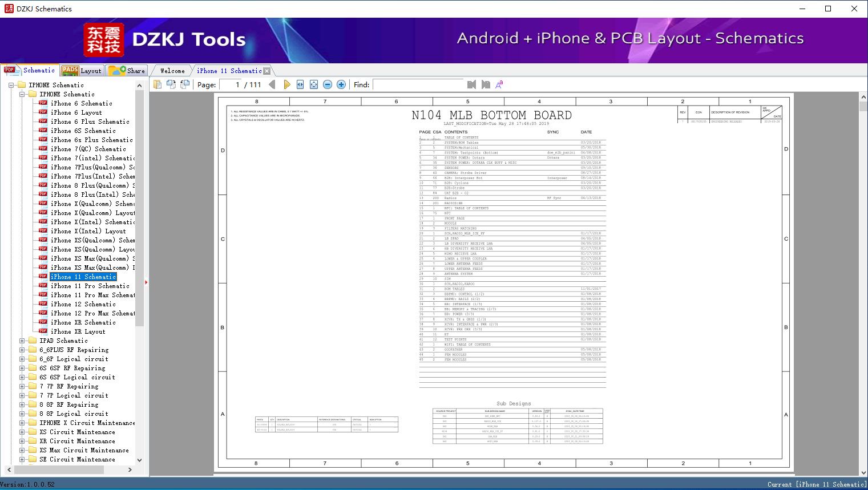Click folder icon of IPAD Schematic
The image size is (868, 490).
(33, 341)
